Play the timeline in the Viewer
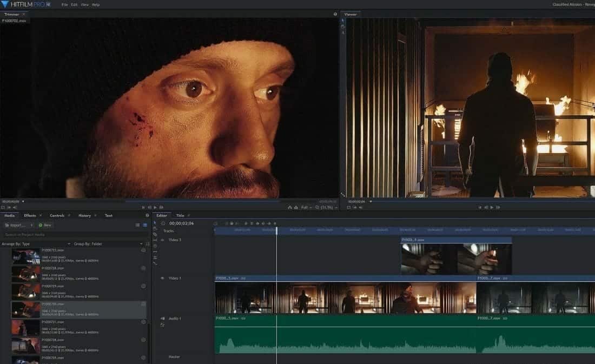 point(492,207)
